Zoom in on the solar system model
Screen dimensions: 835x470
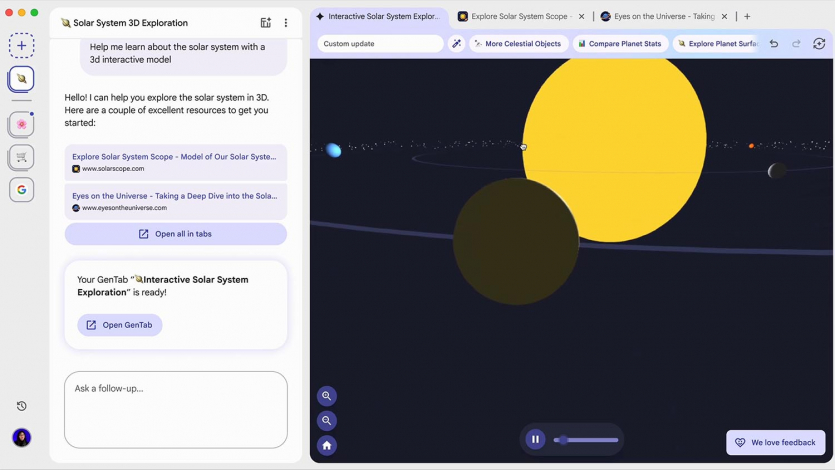(327, 396)
